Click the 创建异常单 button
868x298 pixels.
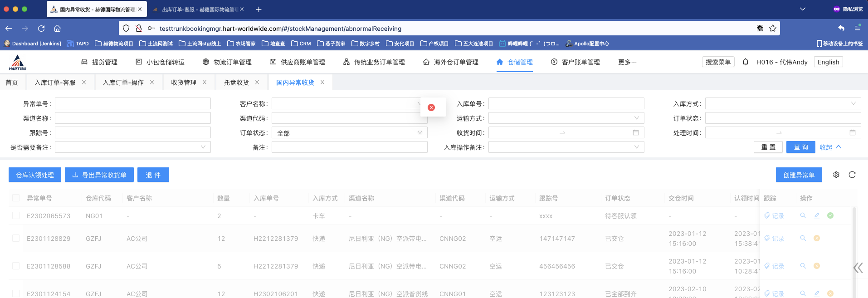(x=799, y=175)
